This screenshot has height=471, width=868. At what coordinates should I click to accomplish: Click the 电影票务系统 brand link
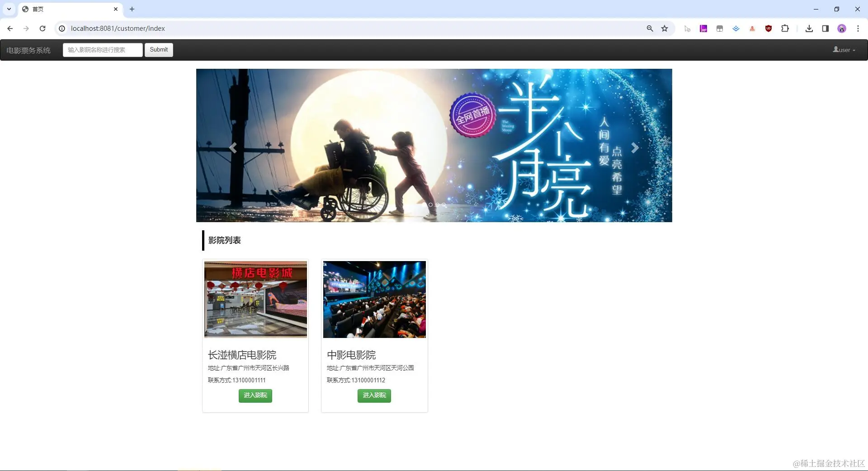click(x=28, y=50)
